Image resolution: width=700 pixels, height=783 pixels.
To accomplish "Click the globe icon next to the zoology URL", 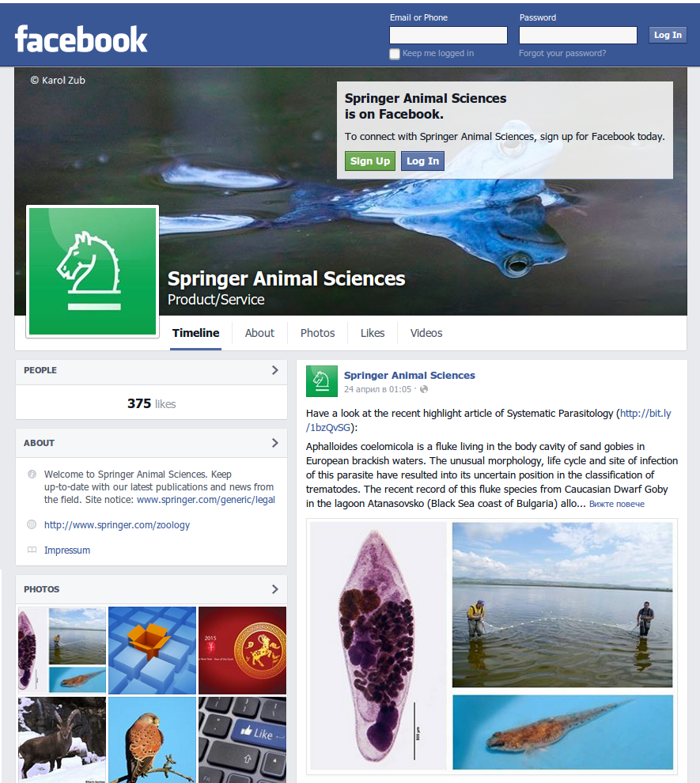I will click(x=32, y=524).
